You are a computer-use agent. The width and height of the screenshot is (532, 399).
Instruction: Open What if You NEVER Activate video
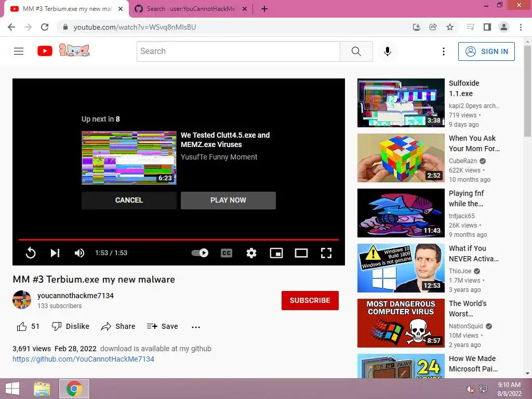pos(401,268)
